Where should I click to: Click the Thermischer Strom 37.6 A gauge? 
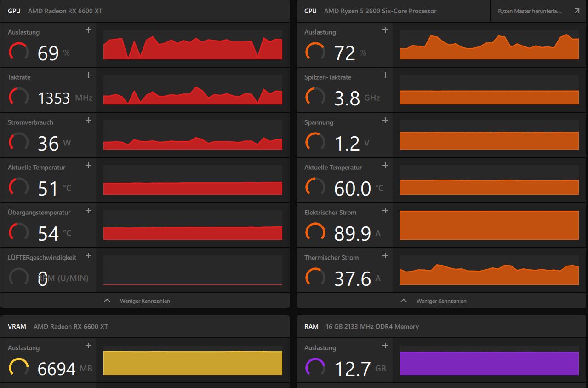(x=315, y=277)
